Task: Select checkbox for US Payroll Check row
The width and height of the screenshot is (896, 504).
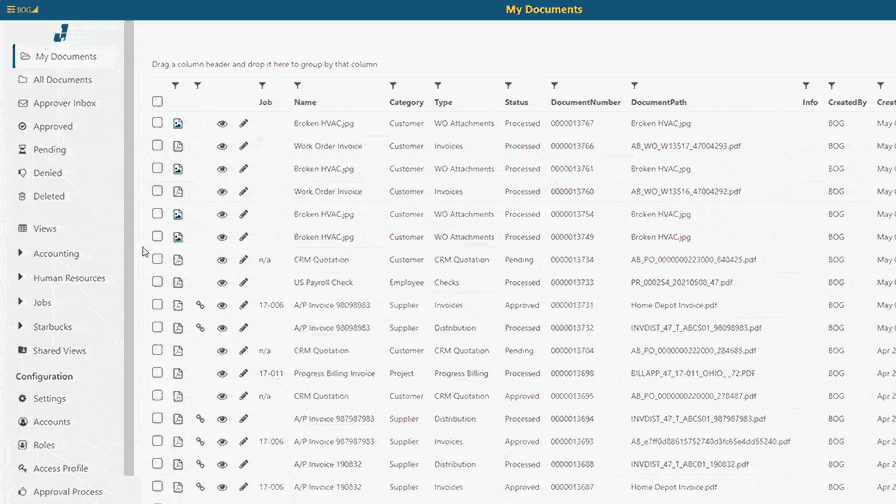Action: tap(157, 282)
